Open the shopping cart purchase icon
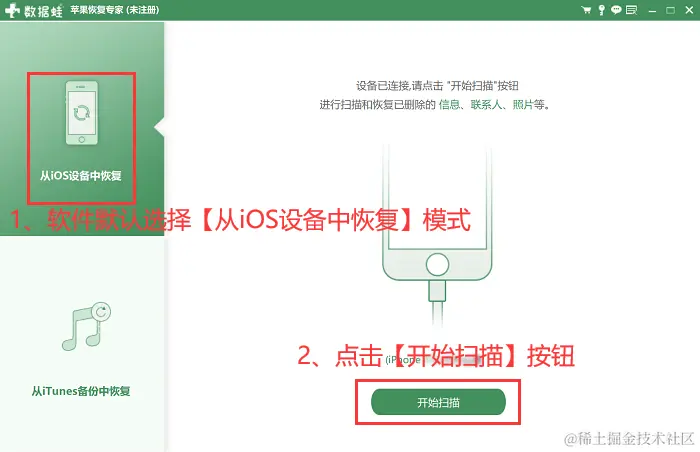Viewport: 700px width, 452px height. pos(587,10)
